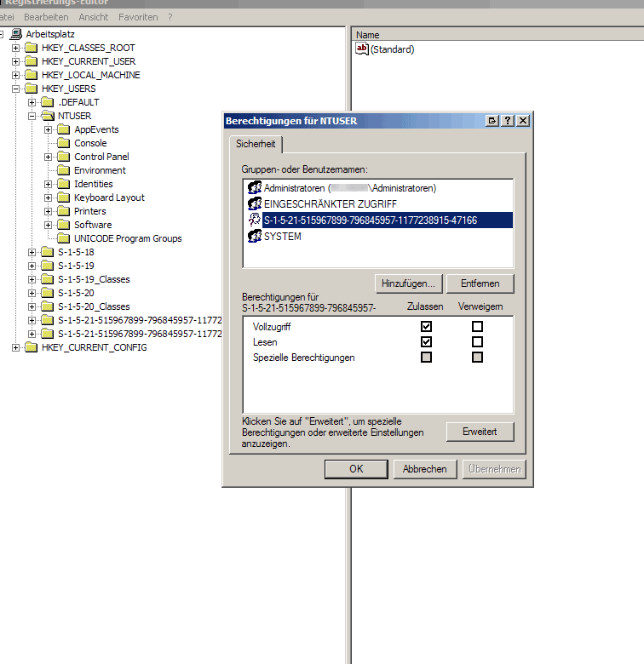Click the Console folder icon

pos(64,143)
